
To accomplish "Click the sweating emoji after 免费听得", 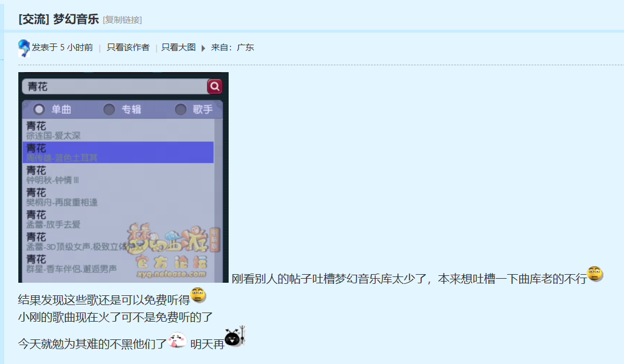I will pos(198,295).
